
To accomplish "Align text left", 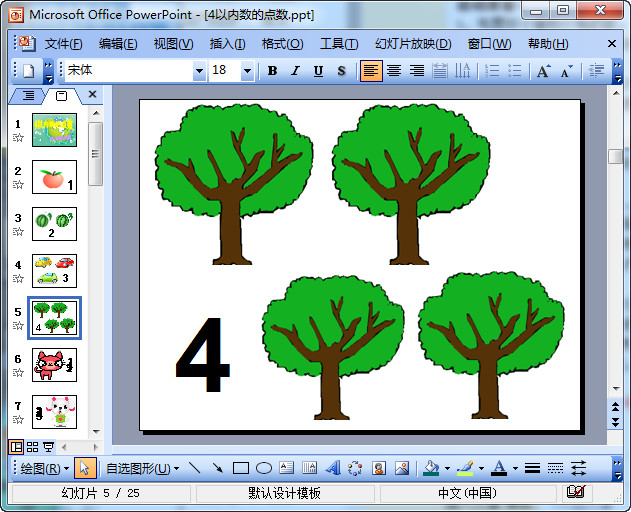I will tap(371, 71).
